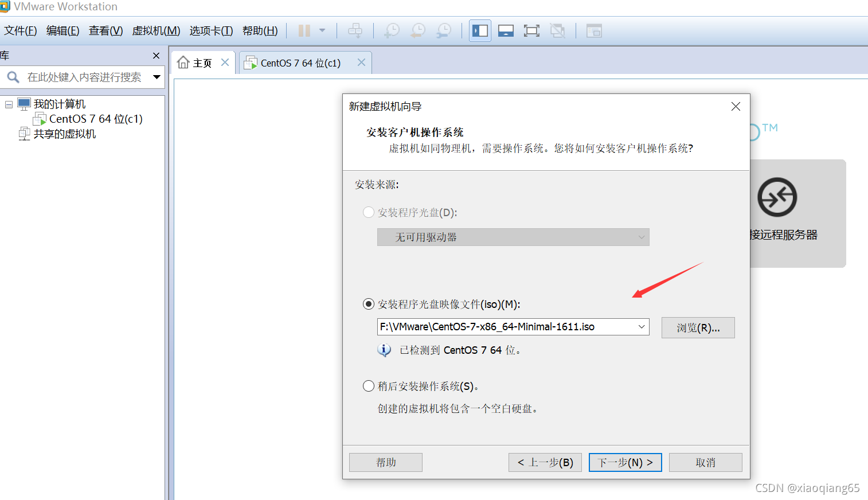
Task: Open the power options arrow beside pause
Action: point(322,30)
